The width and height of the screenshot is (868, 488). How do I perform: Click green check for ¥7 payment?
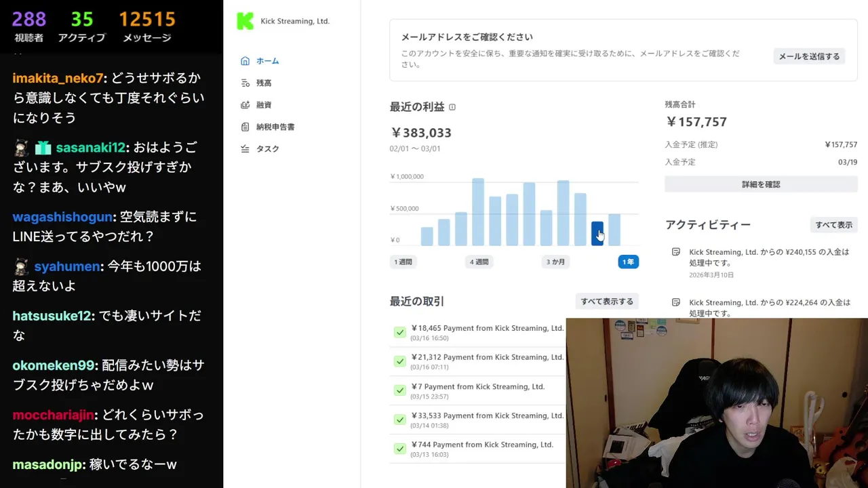pyautogui.click(x=399, y=390)
